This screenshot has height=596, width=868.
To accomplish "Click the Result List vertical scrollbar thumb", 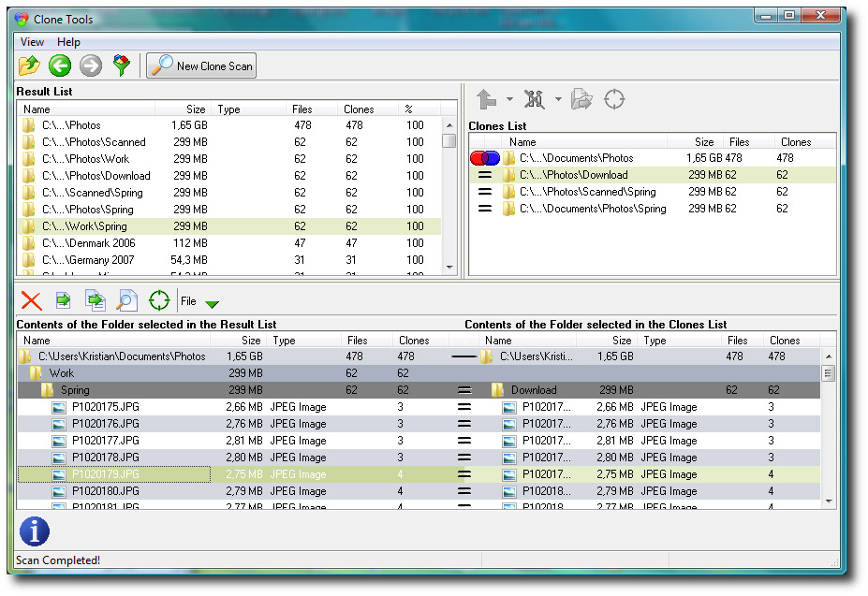I will point(449,141).
